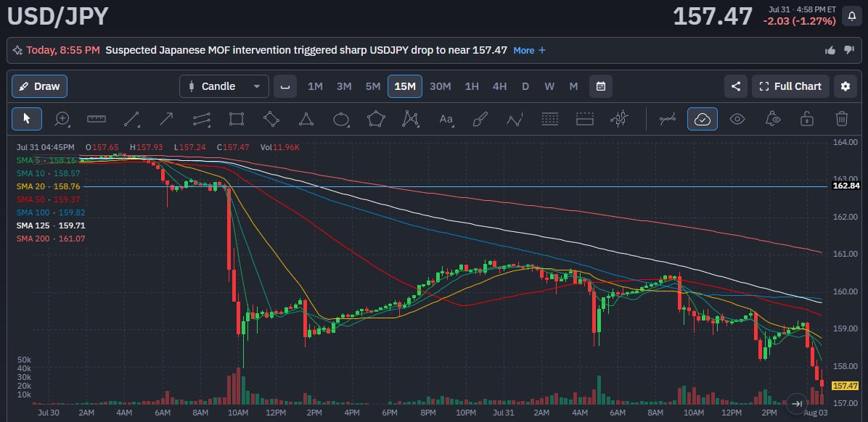The image size is (868, 422).
Task: Select the ellipse shape tool
Action: coord(342,119)
